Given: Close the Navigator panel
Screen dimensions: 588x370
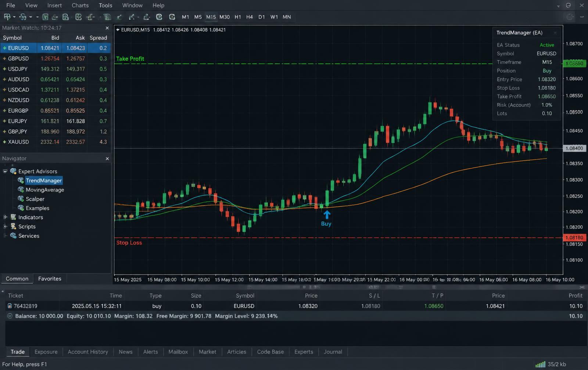Looking at the screenshot, I should tap(107, 159).
